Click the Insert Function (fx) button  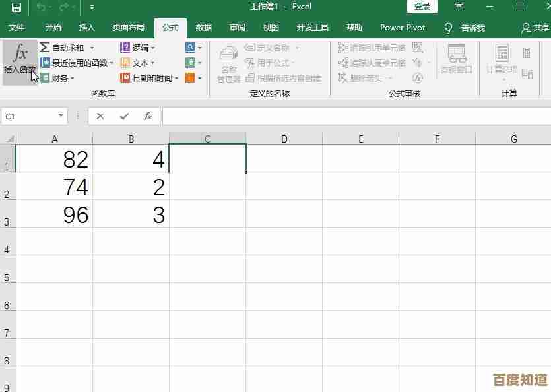click(x=18, y=63)
